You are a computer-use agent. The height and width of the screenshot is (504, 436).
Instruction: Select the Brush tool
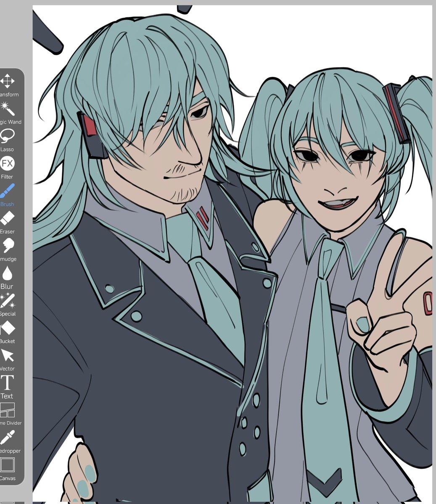coord(8,194)
